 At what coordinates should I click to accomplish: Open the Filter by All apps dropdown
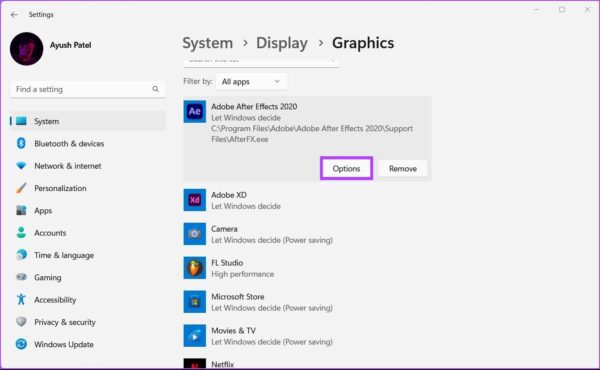251,81
